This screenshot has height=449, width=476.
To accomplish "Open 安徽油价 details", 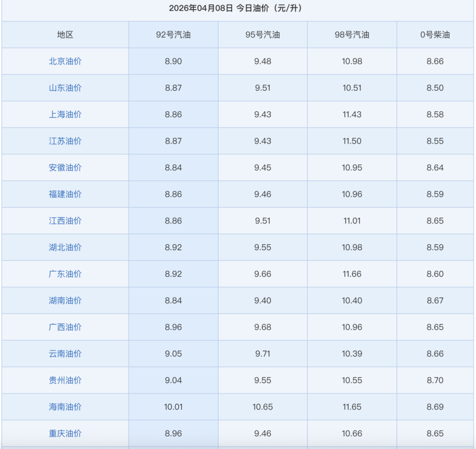I will [65, 167].
